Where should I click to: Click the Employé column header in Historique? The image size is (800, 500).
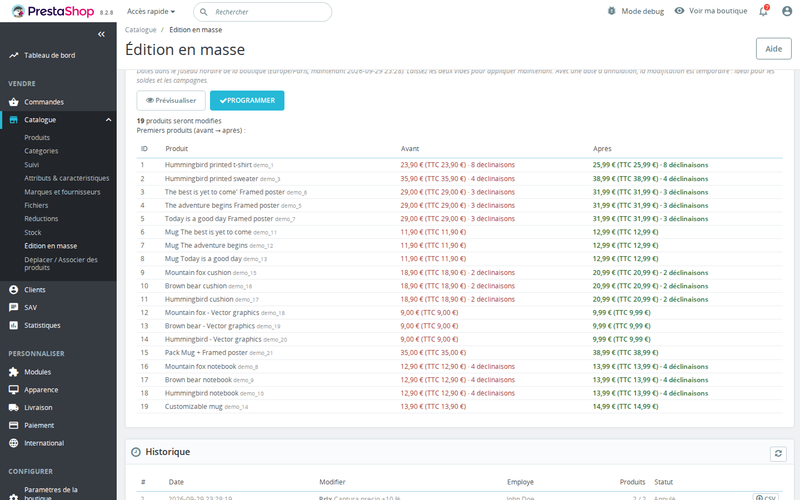click(520, 482)
